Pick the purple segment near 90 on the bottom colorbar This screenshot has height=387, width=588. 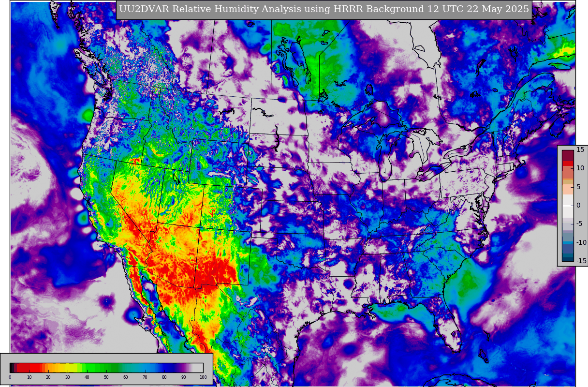(182, 368)
